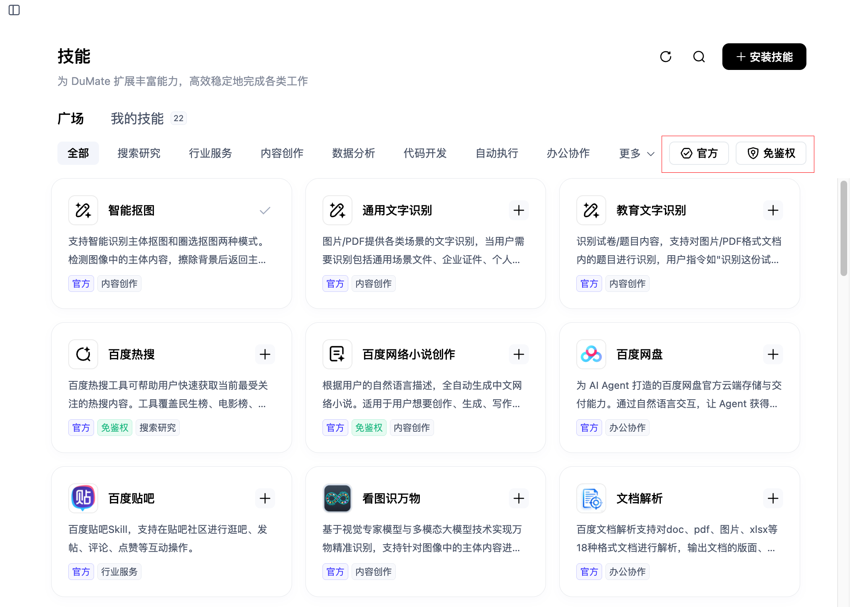Viewport: 868px width, 607px height.
Task: Click the refresh skills icon
Action: click(x=666, y=57)
